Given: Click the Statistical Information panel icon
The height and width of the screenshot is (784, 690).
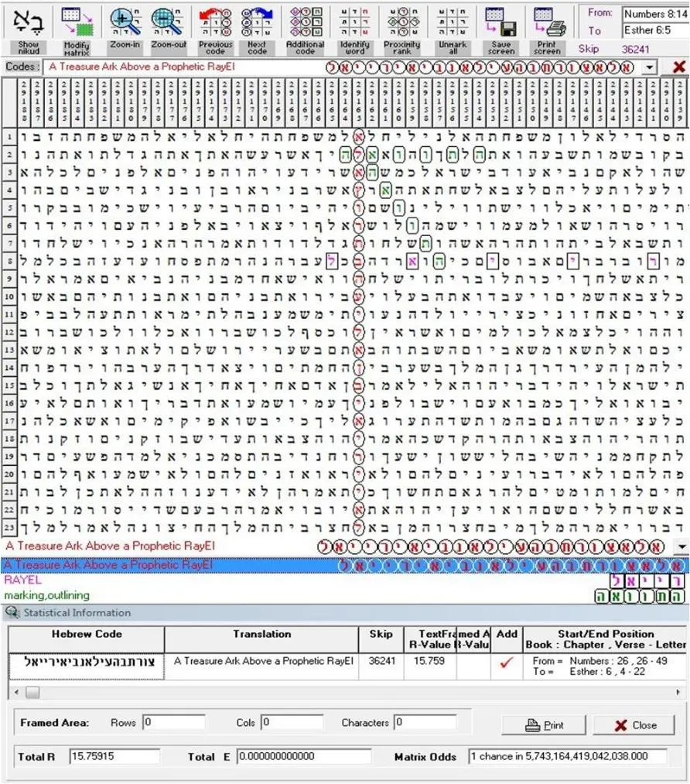Looking at the screenshot, I should (12, 612).
